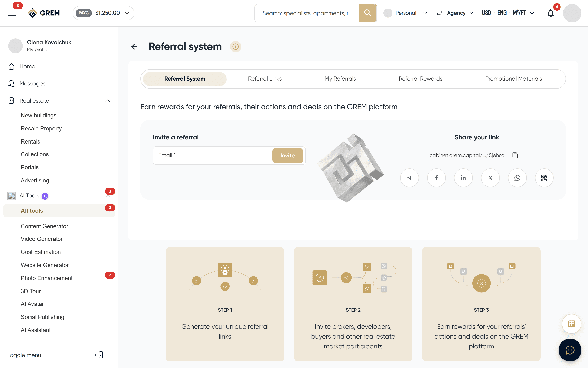Share link via X icon

click(490, 178)
